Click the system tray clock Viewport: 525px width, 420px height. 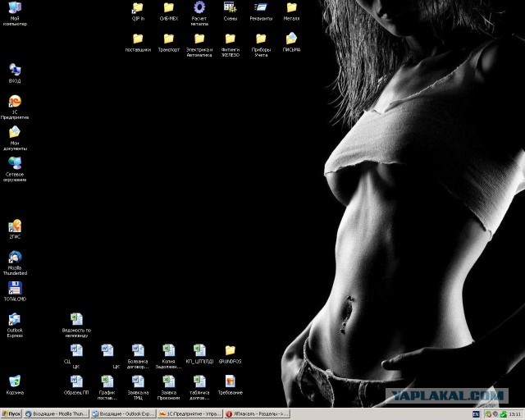pyautogui.click(x=514, y=414)
